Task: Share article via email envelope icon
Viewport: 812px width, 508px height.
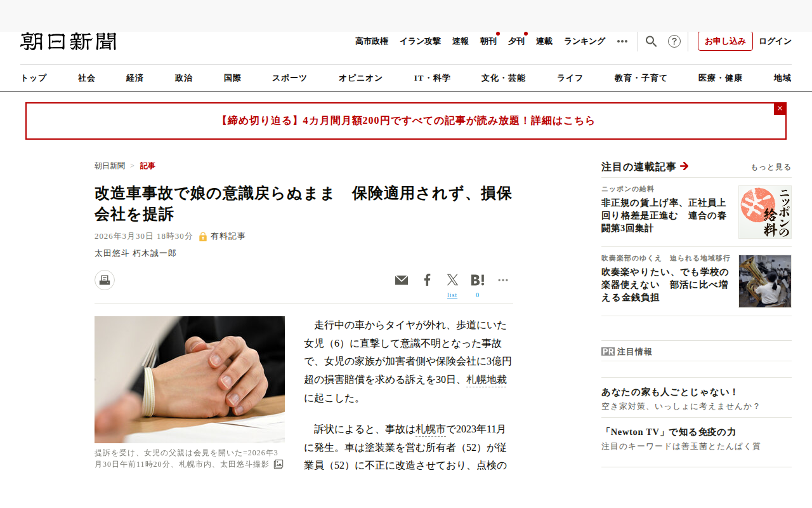Action: coord(402,280)
